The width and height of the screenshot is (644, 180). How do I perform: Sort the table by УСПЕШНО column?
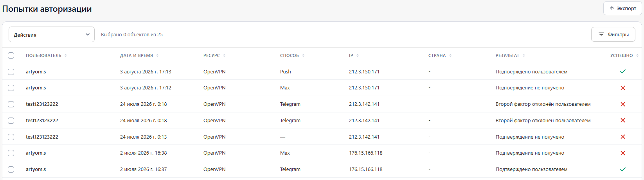click(x=637, y=55)
